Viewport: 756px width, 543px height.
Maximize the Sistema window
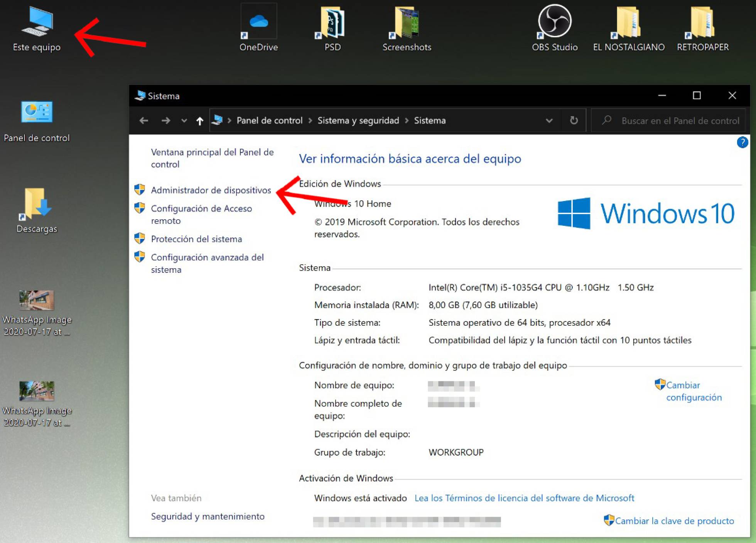click(x=697, y=95)
